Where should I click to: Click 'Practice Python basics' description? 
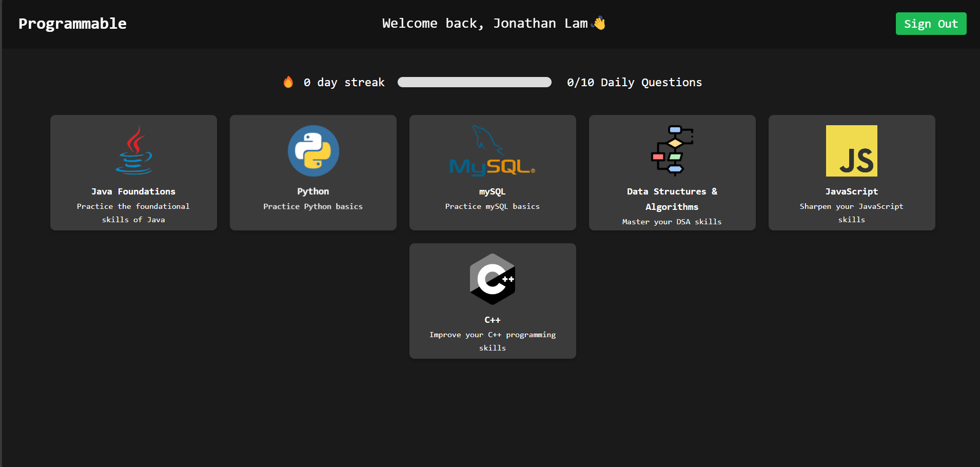coord(313,206)
